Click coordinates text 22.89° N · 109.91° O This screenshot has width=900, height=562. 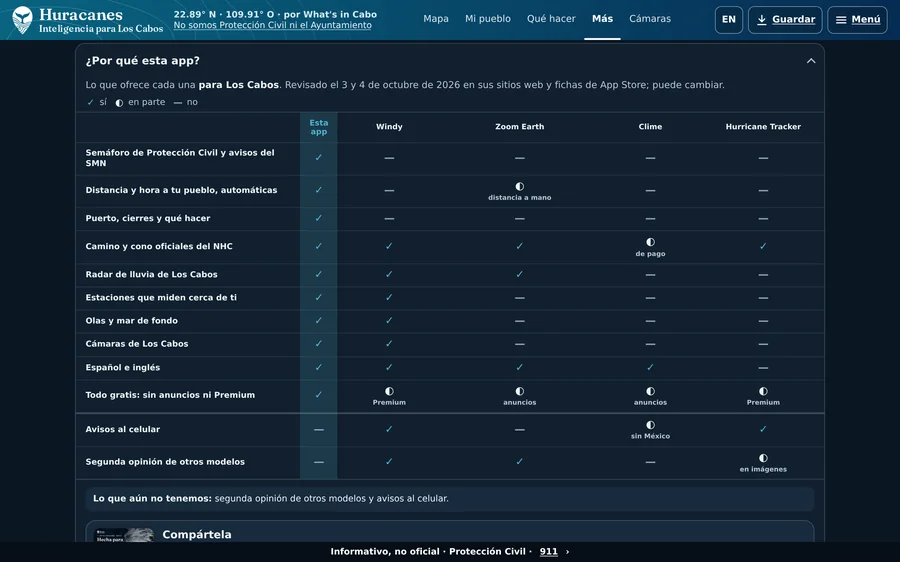tap(224, 14)
